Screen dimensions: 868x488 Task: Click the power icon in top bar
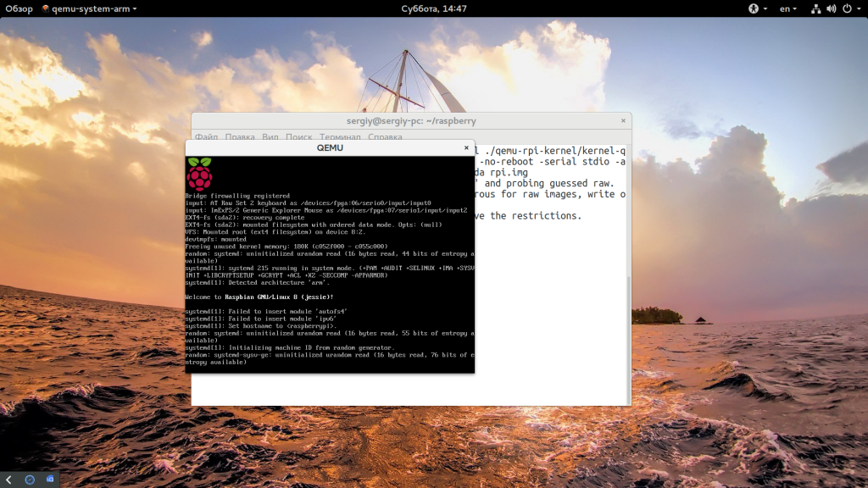tap(846, 8)
